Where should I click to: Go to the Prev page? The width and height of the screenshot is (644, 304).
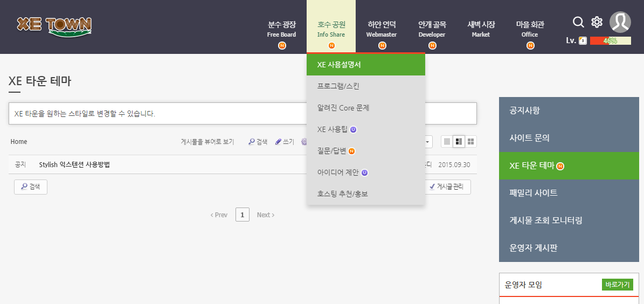coord(219,215)
